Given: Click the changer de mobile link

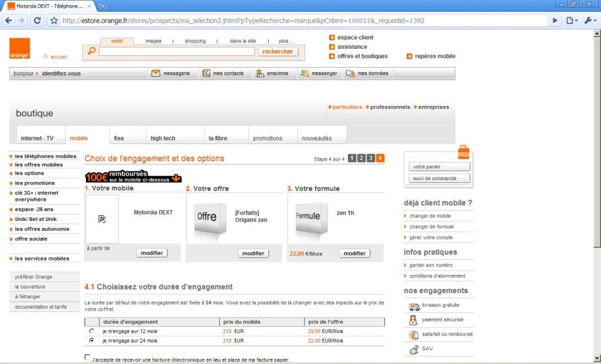Looking at the screenshot, I should (x=430, y=216).
